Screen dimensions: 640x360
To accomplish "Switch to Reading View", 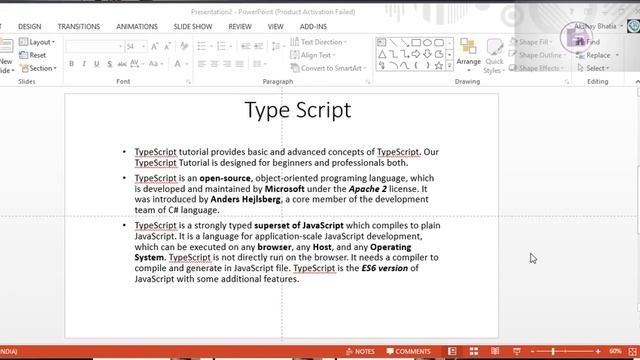I will coord(495,351).
